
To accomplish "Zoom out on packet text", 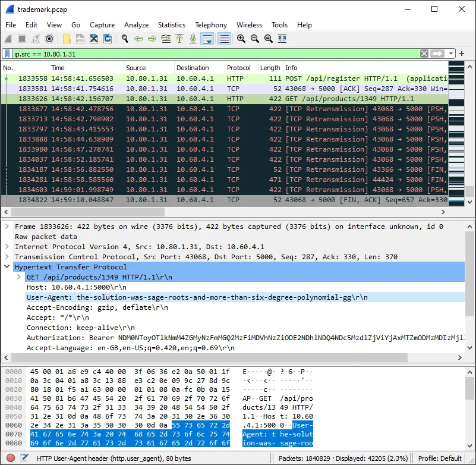I will 255,39.
